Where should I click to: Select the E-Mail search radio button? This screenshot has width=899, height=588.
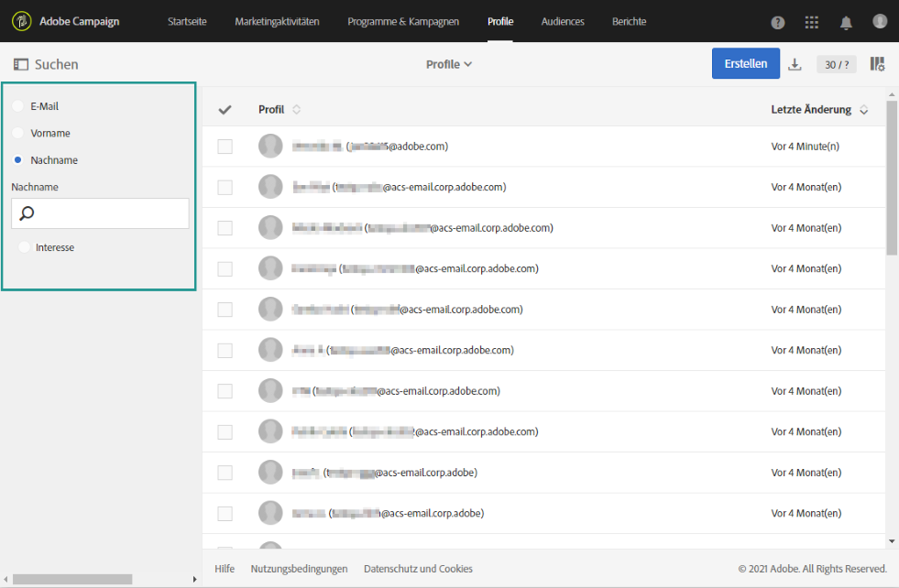17,106
